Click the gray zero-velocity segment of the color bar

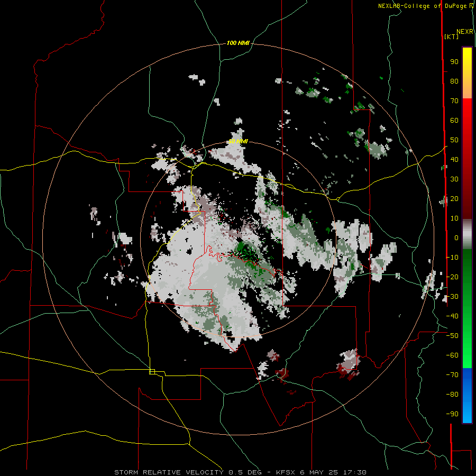point(467,234)
